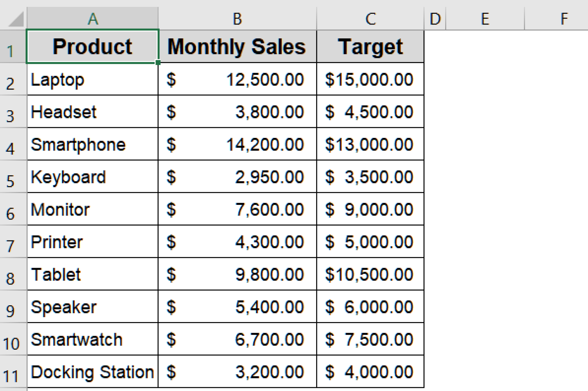Select the Docking Station cell
The image size is (588, 391).
[x=92, y=371]
